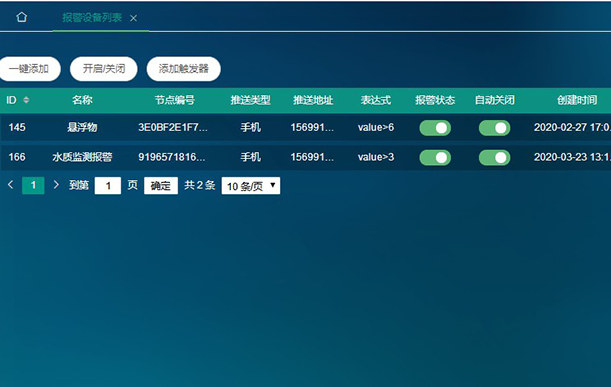Click node number 9196571816...
Image resolution: width=611 pixels, height=387 pixels.
pos(172,157)
